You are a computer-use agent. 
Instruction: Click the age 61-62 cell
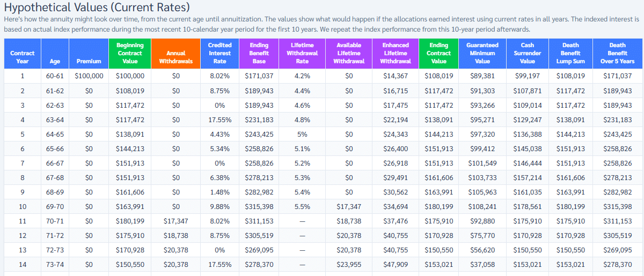tap(55, 91)
